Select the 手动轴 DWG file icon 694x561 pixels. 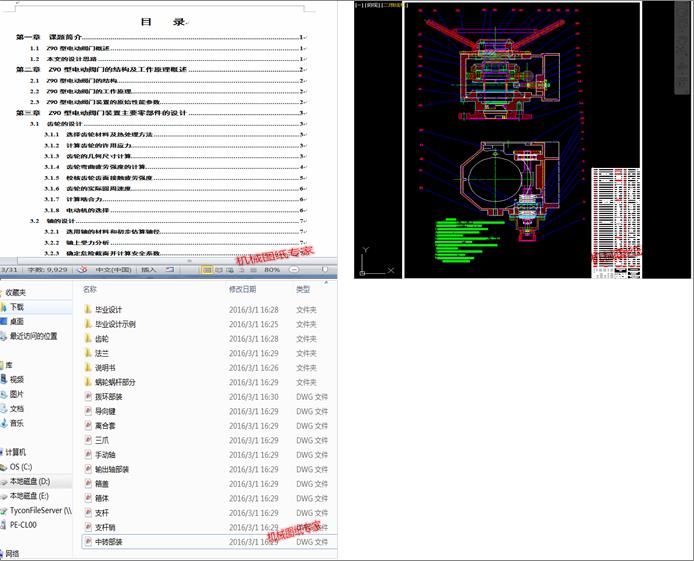(88, 455)
